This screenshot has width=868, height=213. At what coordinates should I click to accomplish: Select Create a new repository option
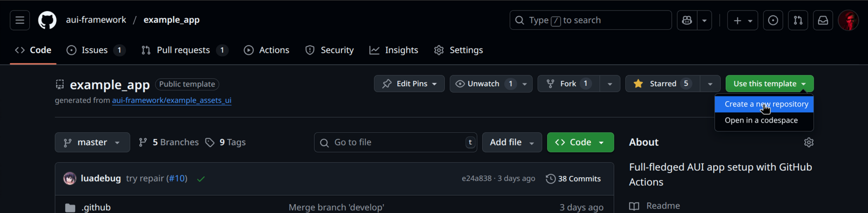pos(766,104)
